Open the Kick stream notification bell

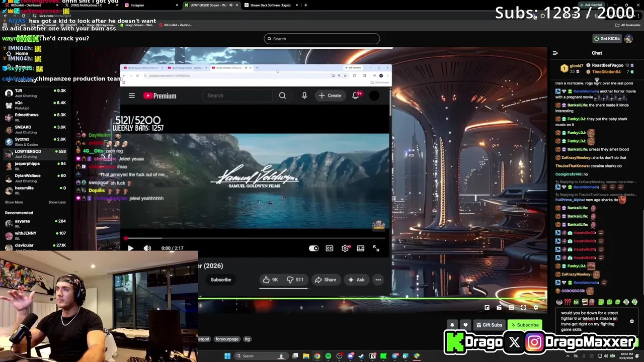pyautogui.click(x=452, y=325)
